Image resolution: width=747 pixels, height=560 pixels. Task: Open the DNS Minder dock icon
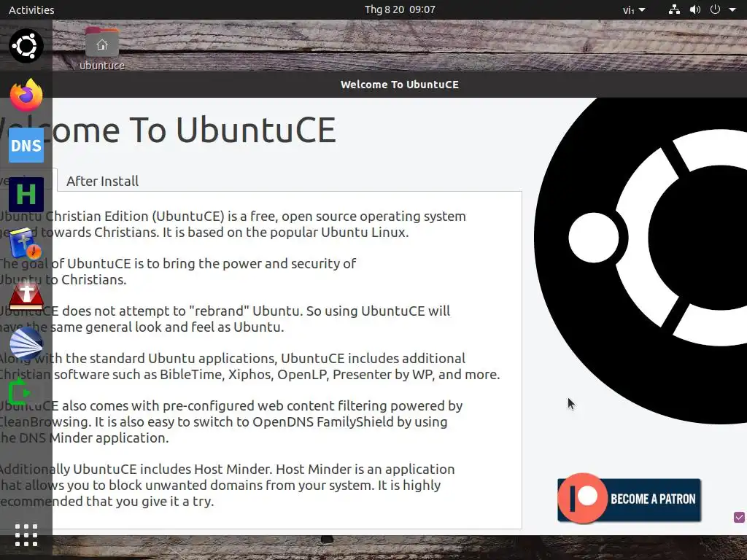(x=26, y=145)
